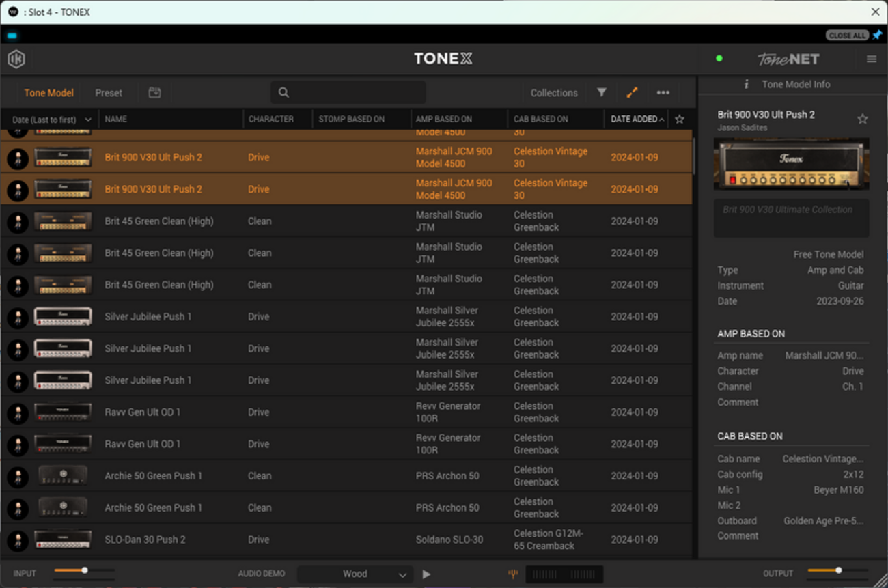The width and height of the screenshot is (888, 588).
Task: Toggle the pin icon at top right
Action: pos(877,35)
